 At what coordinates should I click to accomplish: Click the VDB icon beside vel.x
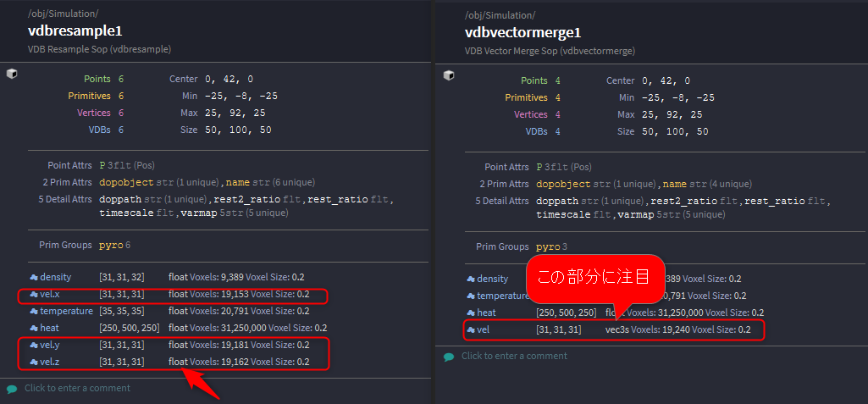(x=33, y=295)
